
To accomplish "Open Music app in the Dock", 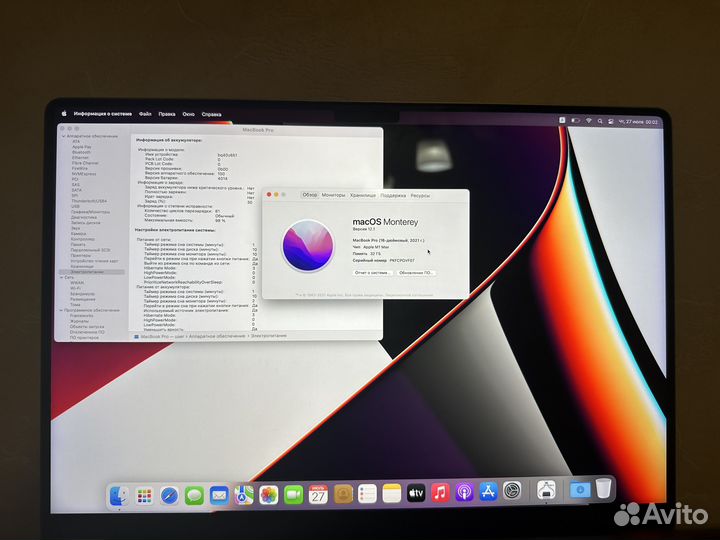I will (440, 493).
